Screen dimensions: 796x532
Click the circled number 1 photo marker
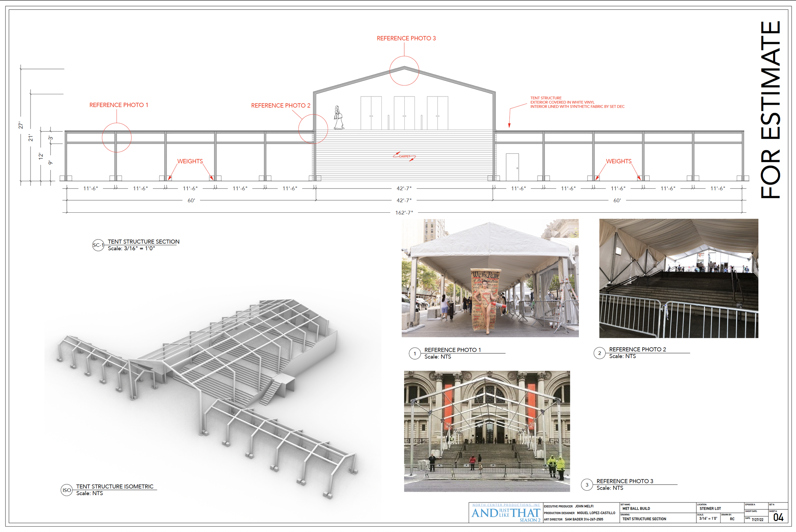(415, 353)
